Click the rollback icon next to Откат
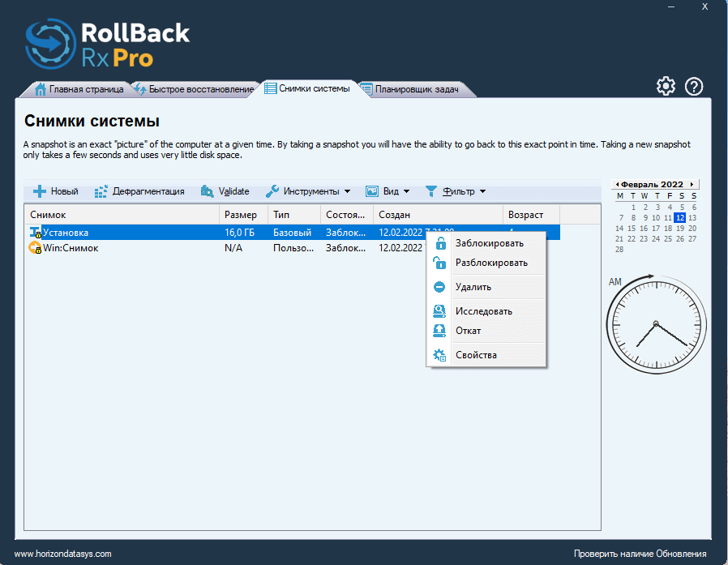 439,331
